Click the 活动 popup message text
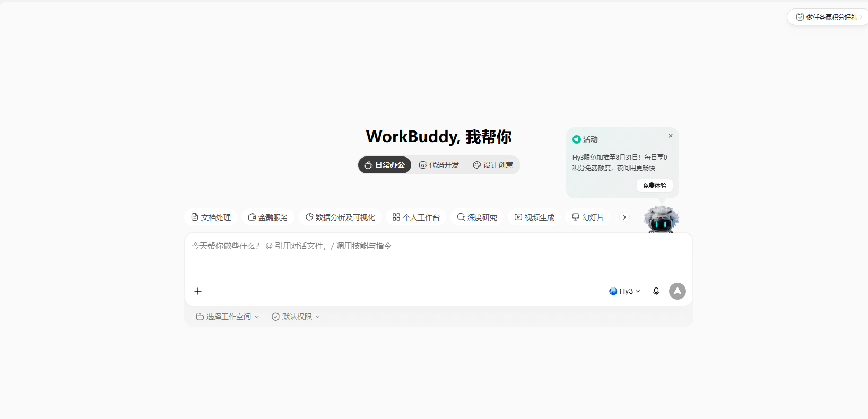Screen dimensions: 868x419 point(620,162)
